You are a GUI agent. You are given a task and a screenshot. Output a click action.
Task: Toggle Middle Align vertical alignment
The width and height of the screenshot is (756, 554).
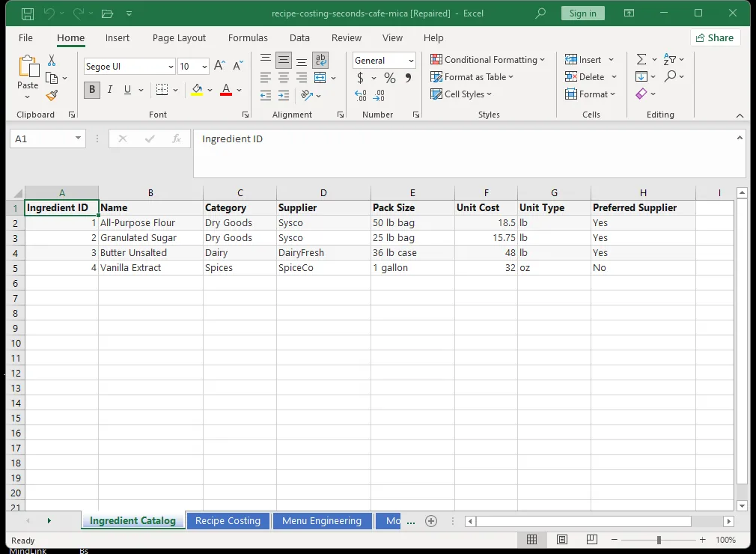(284, 60)
